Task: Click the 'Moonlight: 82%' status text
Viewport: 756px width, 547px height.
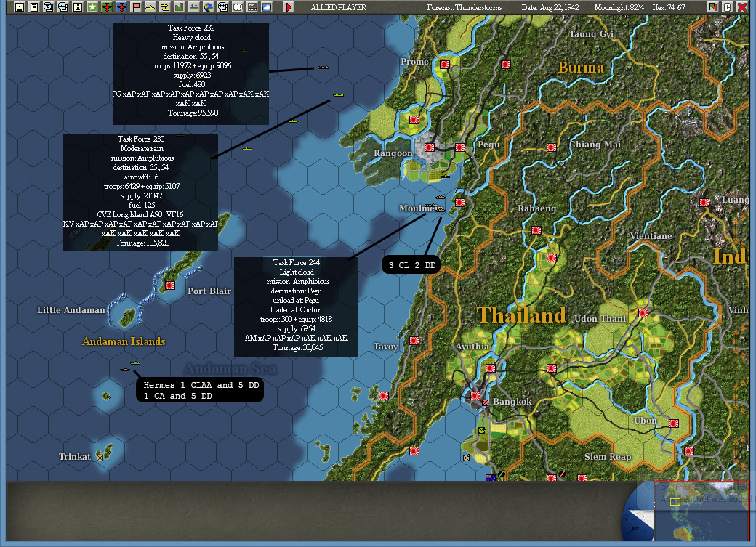Action: (x=619, y=7)
